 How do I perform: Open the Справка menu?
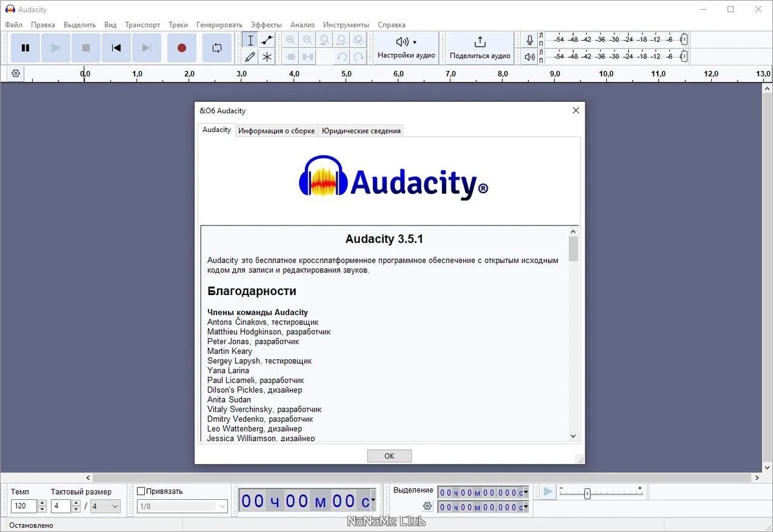392,24
